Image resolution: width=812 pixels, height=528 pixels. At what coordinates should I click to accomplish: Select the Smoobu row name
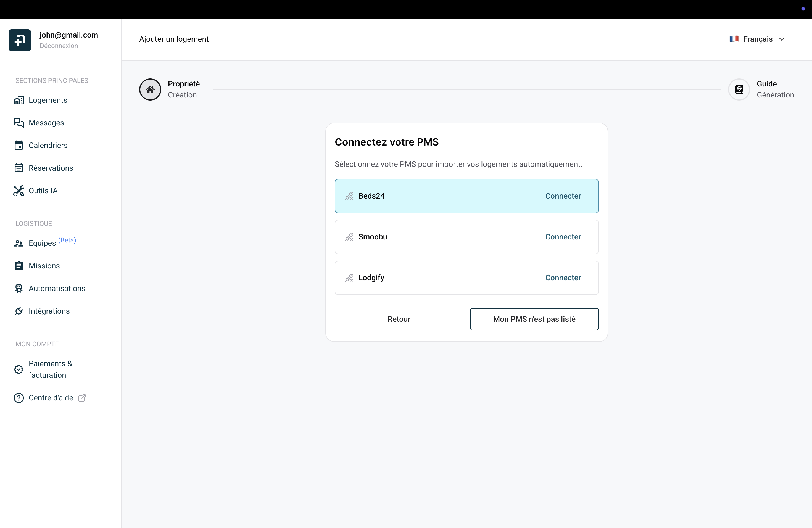click(x=373, y=237)
